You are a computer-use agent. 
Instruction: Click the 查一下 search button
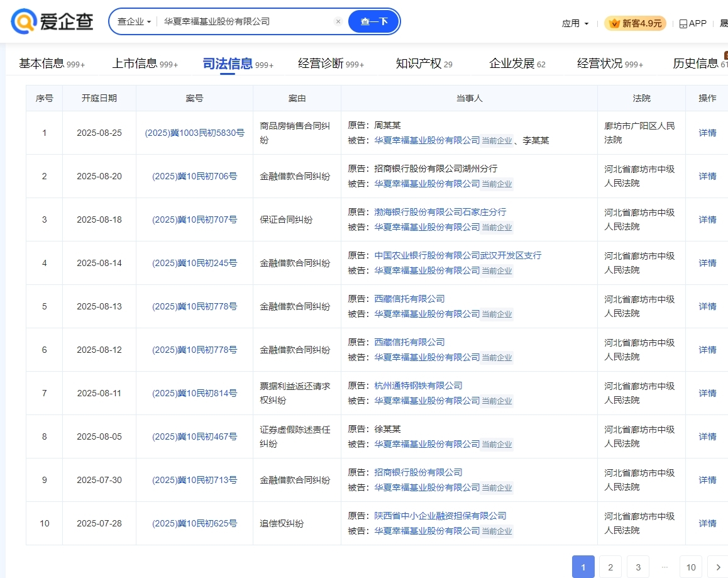click(374, 21)
